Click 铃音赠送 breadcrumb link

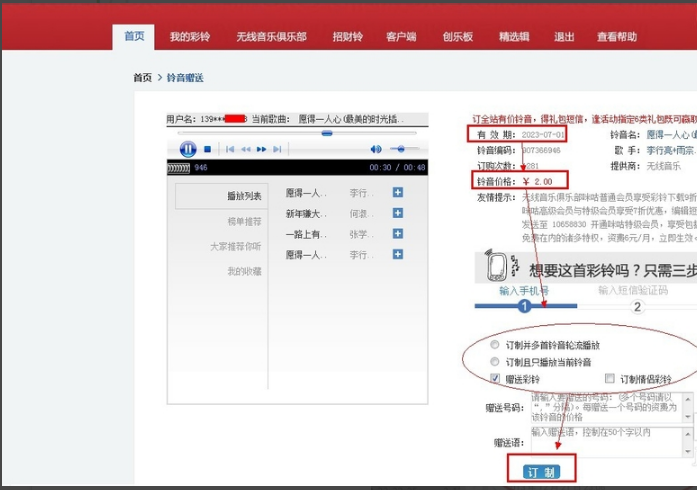(x=185, y=78)
